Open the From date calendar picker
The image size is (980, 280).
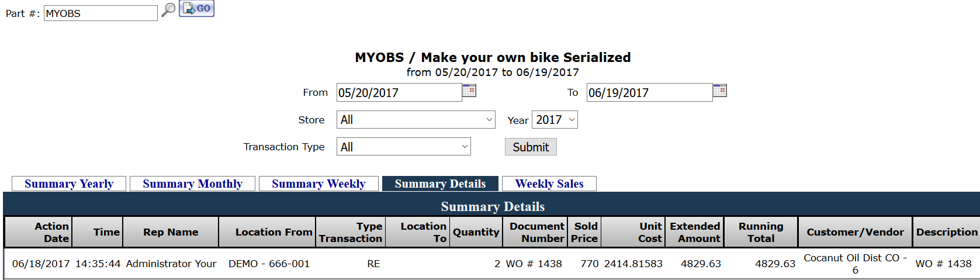[469, 91]
